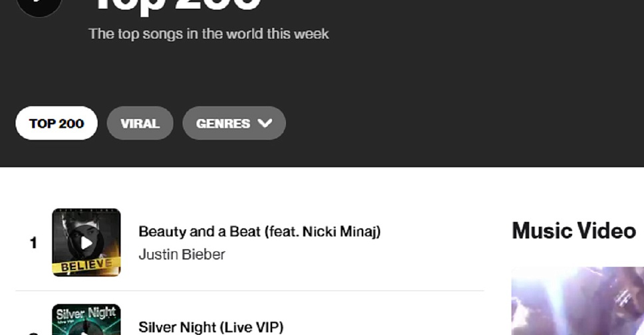
Task: Click the chevron arrow in the GENRES pill
Action: tap(265, 123)
